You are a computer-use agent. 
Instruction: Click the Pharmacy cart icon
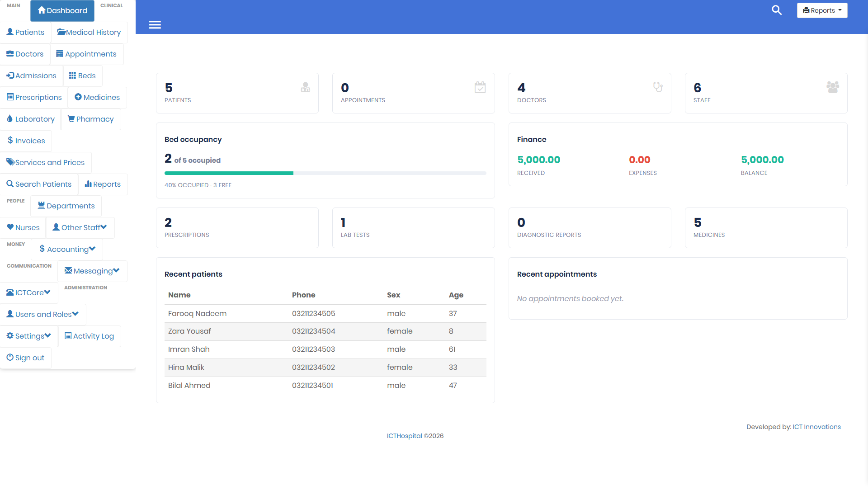pyautogui.click(x=71, y=118)
